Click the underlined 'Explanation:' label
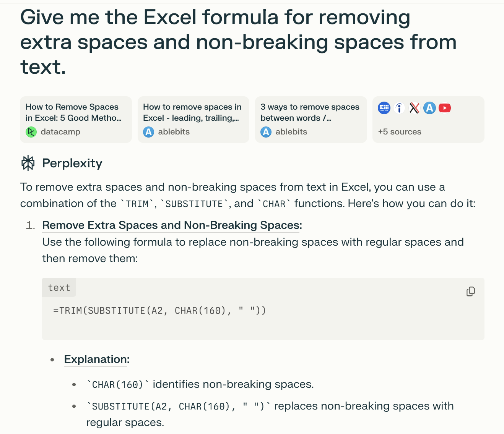Viewport: 504px width, 434px height. [97, 359]
